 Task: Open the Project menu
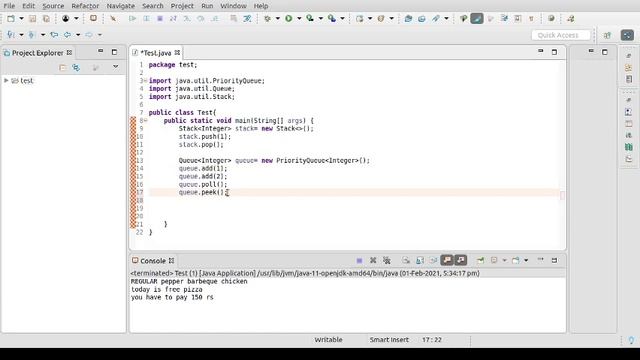182,6
